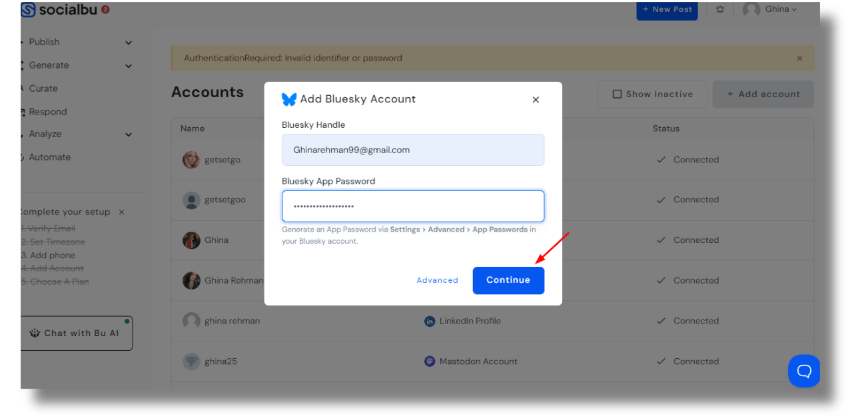Open the Curate sidebar item
Screen dimensions: 868x420
pyautogui.click(x=43, y=89)
